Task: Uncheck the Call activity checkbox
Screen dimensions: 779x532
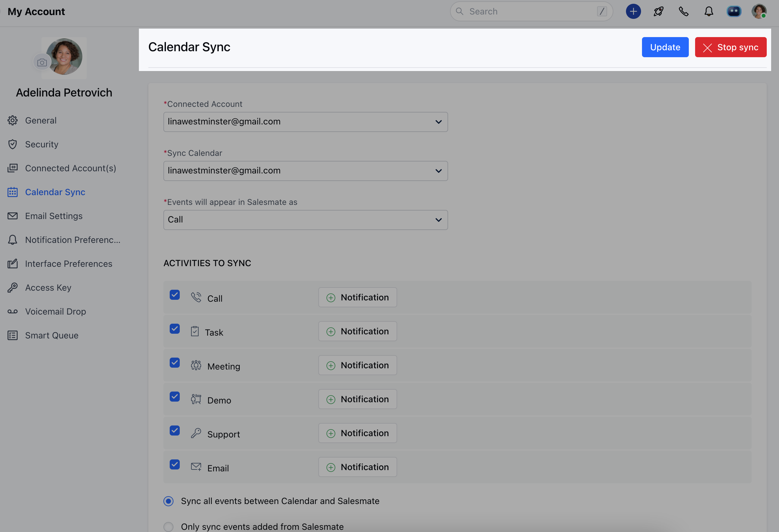Action: (175, 295)
